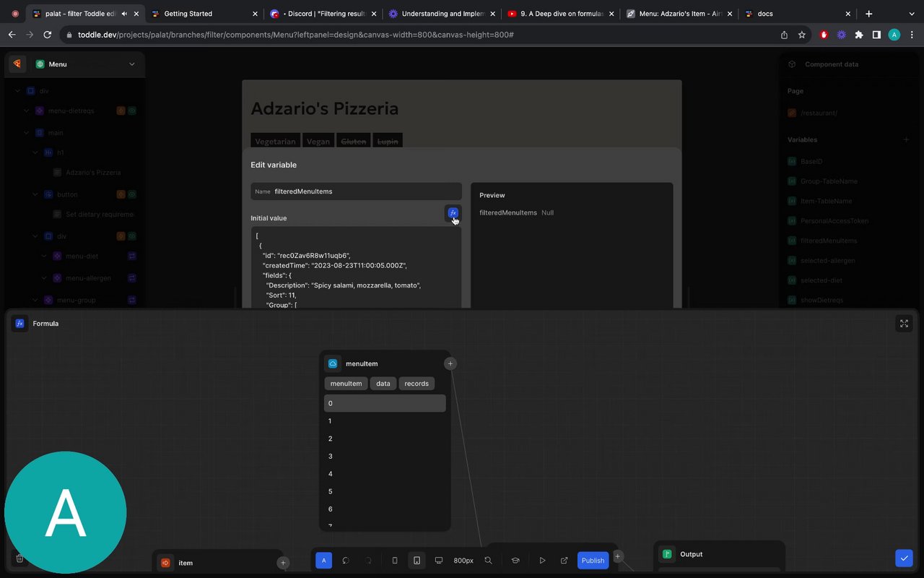Start preview with the play icon
The width and height of the screenshot is (924, 578).
543,560
